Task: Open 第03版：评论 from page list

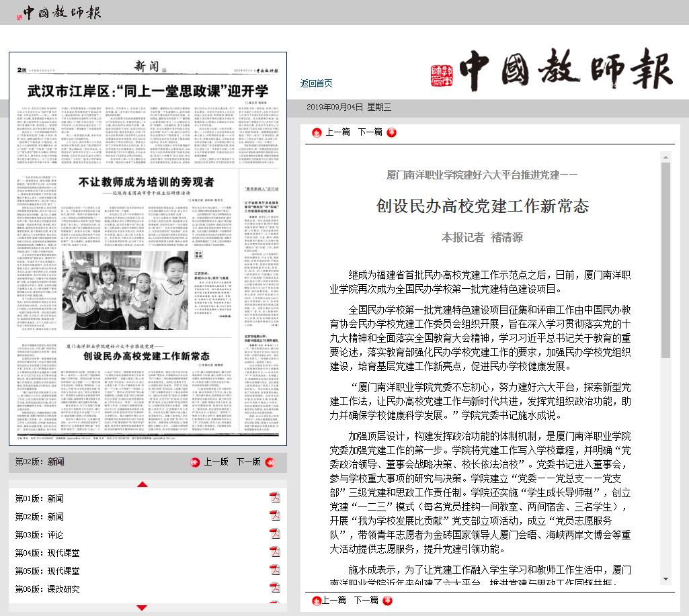Action: point(40,535)
